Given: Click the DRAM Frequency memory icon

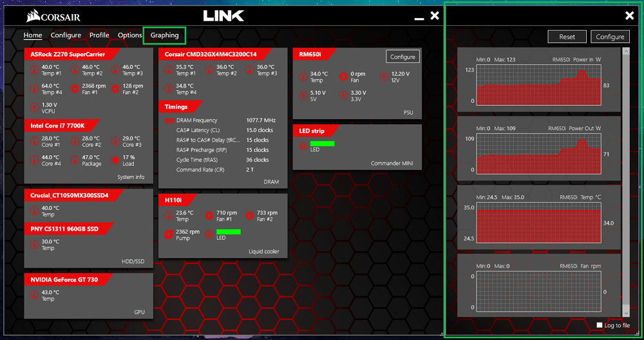Looking at the screenshot, I should [169, 120].
